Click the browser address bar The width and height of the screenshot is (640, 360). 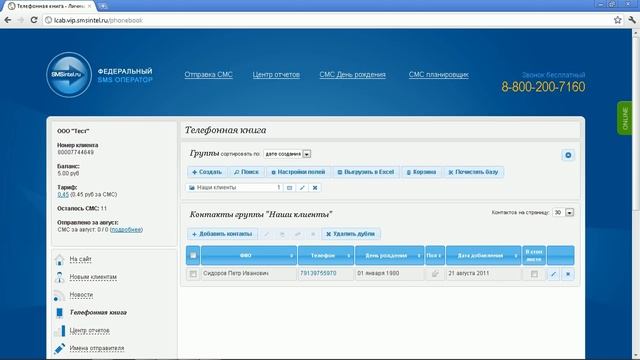327,20
